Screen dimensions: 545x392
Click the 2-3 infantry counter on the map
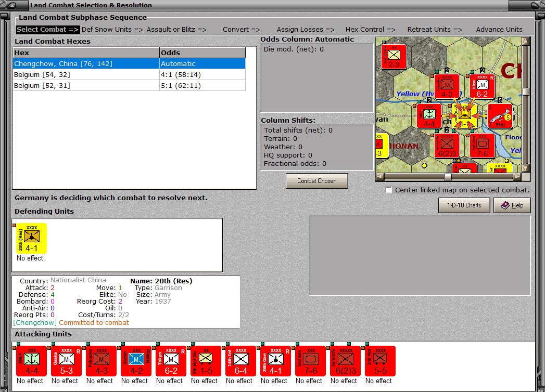tap(394, 57)
